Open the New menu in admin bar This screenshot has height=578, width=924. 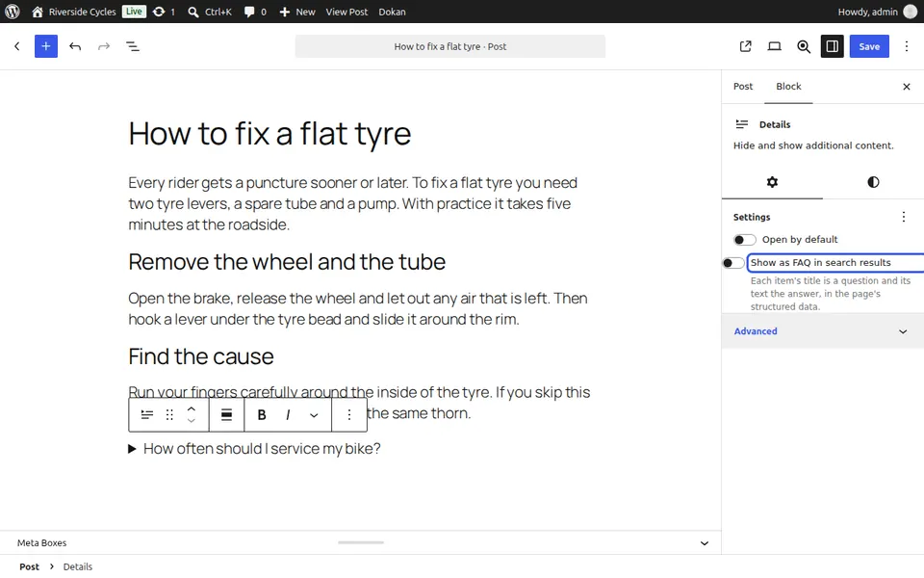(x=297, y=12)
